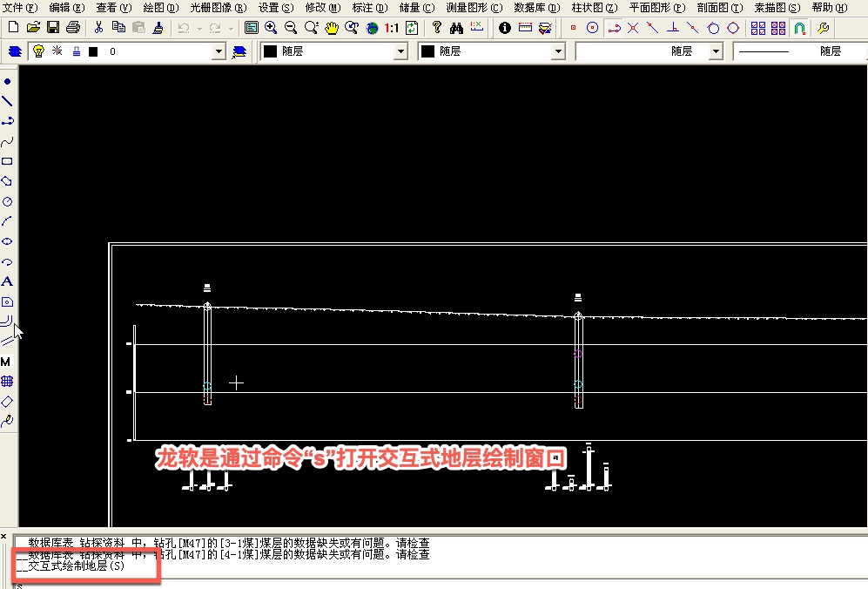Screen dimensions: 868x589
Task: Select the line drawing tool in left toolbar
Action: pyautogui.click(x=7, y=101)
